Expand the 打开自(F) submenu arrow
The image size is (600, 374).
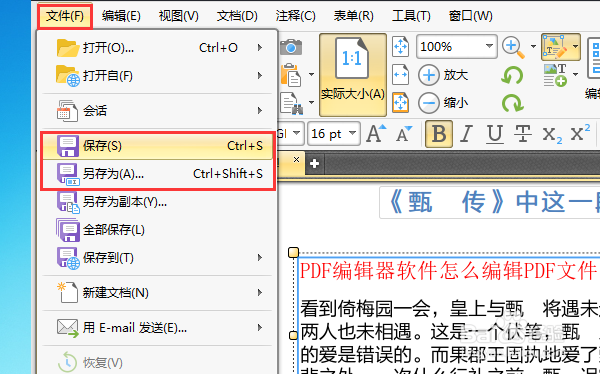[260, 75]
